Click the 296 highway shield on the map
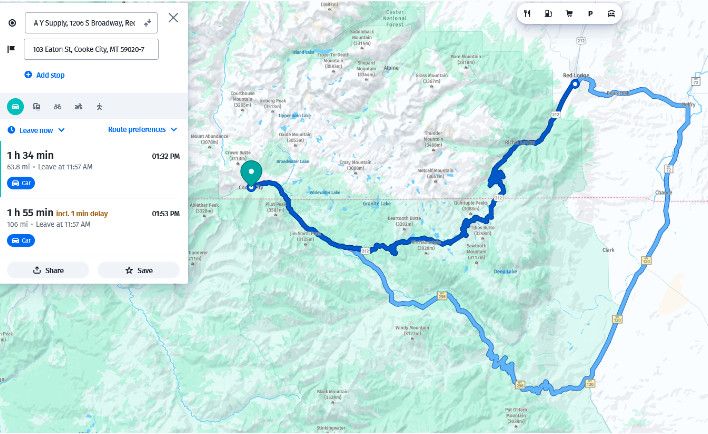The height and width of the screenshot is (434, 708). [442, 296]
